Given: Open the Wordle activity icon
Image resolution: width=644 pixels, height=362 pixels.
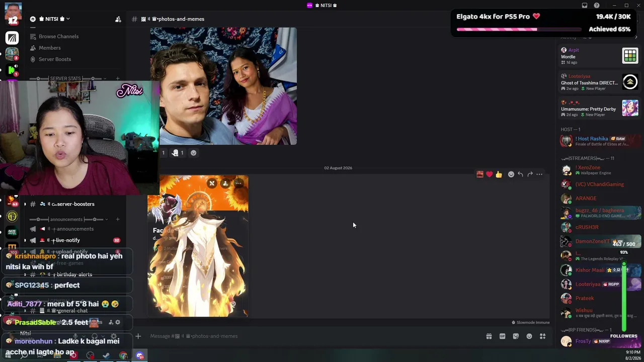Looking at the screenshot, I should pyautogui.click(x=630, y=56).
